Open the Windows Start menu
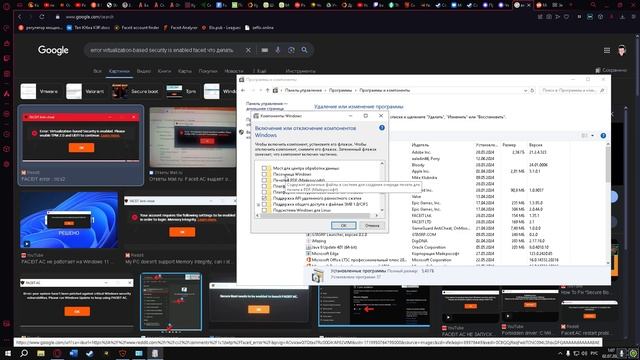Image resolution: width=640 pixels, height=360 pixels. pyautogui.click(x=7, y=353)
